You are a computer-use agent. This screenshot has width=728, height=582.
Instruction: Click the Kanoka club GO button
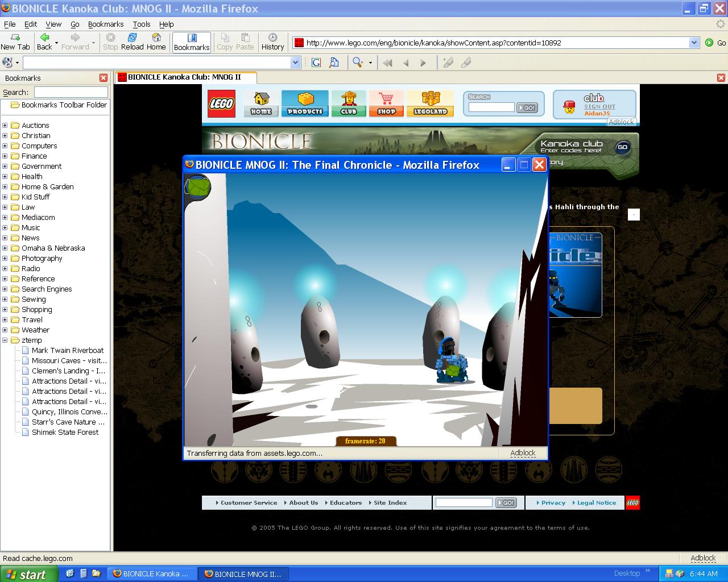tap(623, 147)
